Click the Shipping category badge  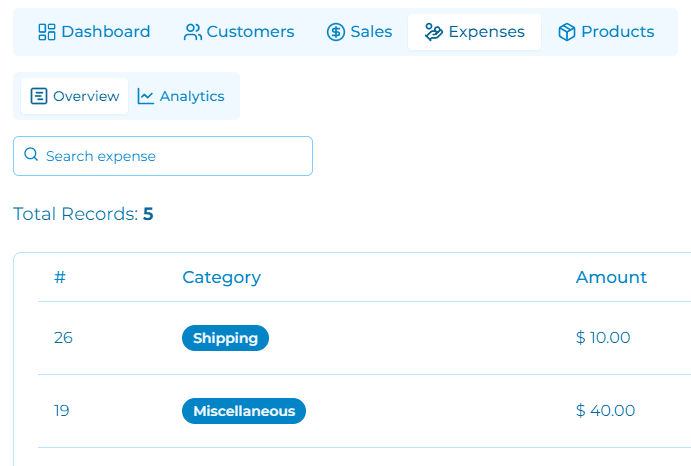click(225, 338)
